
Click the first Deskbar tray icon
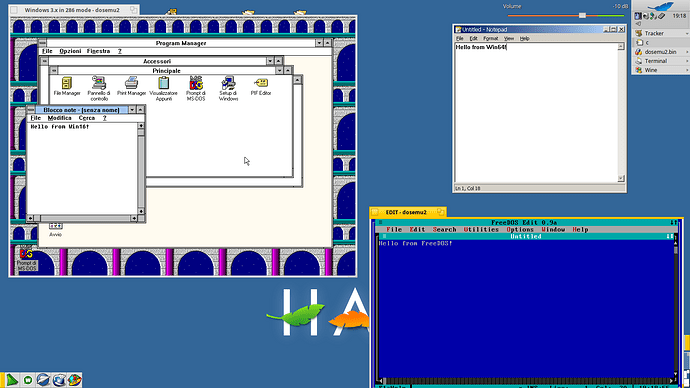tap(638, 16)
